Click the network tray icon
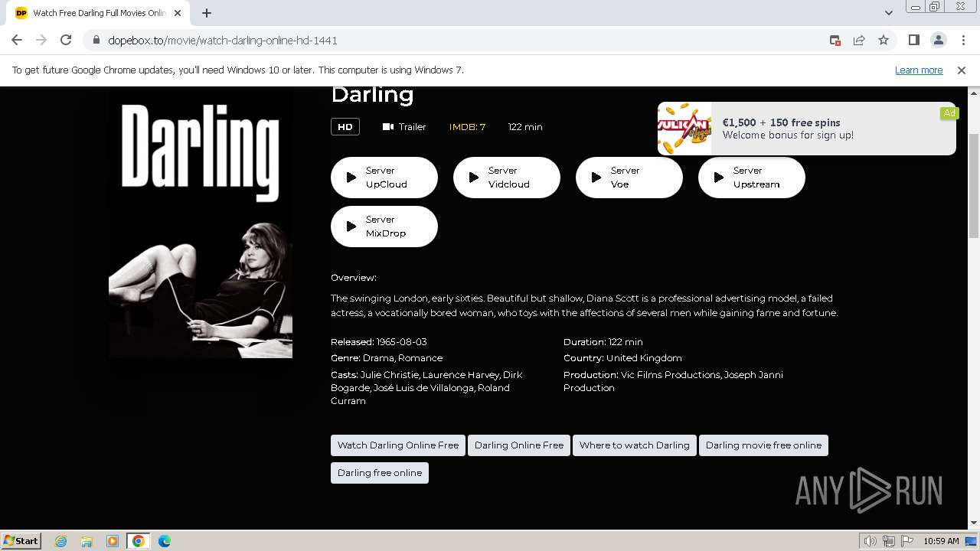 [x=889, y=541]
